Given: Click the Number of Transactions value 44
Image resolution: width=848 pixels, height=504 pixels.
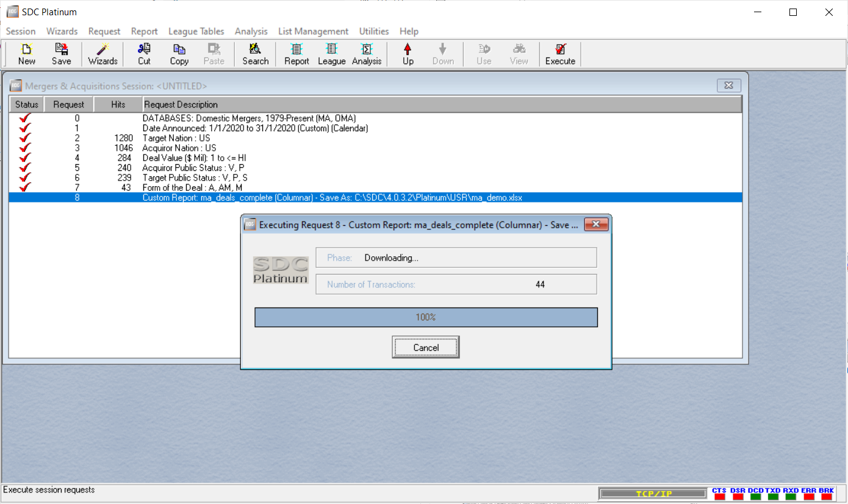Looking at the screenshot, I should coord(540,284).
